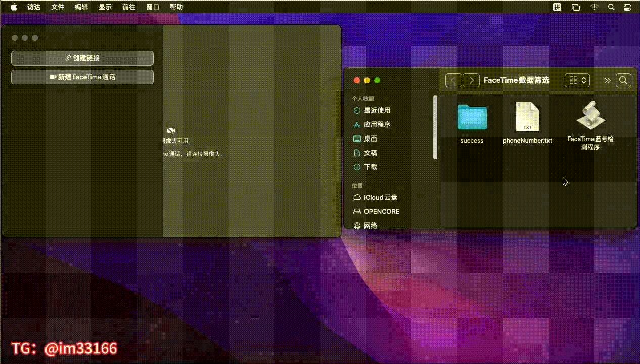The width and height of the screenshot is (640, 364).
Task: Minimize the Finder window with yellow button
Action: [x=367, y=80]
